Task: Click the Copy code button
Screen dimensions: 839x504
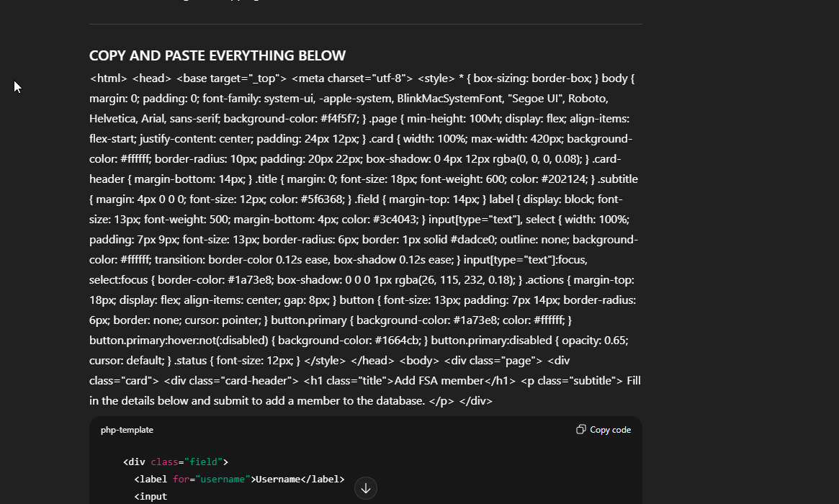Action: tap(604, 430)
